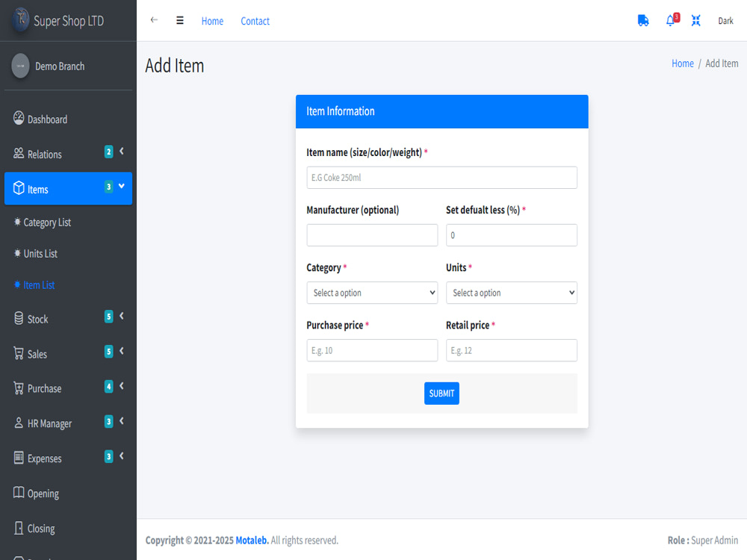Open Dashboard in the sidebar
The image size is (747, 560).
pyautogui.click(x=68, y=119)
